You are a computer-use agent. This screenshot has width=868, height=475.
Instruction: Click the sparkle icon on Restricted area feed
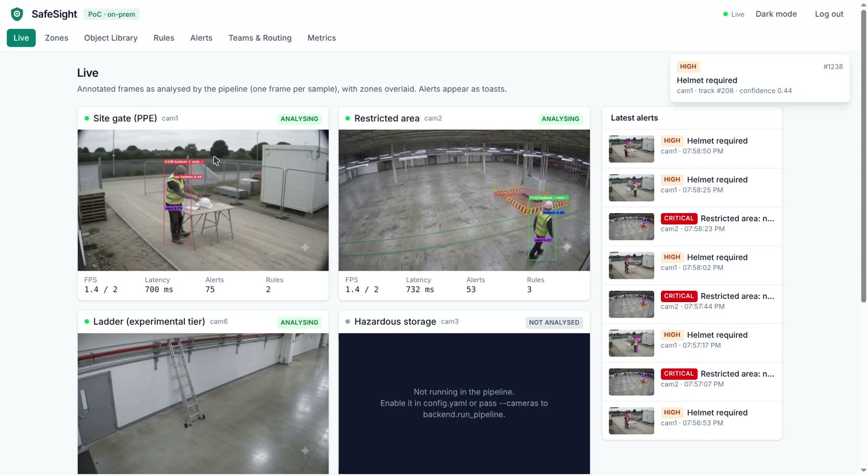click(x=567, y=247)
